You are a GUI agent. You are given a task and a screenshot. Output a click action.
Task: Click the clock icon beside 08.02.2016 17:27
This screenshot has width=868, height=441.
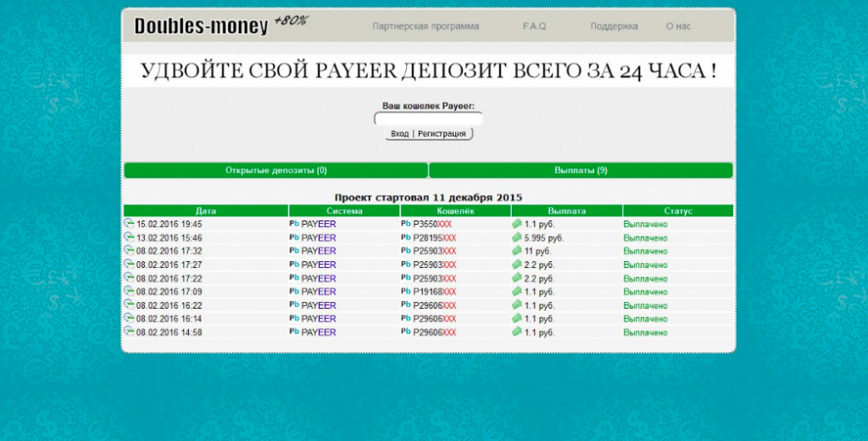129,264
